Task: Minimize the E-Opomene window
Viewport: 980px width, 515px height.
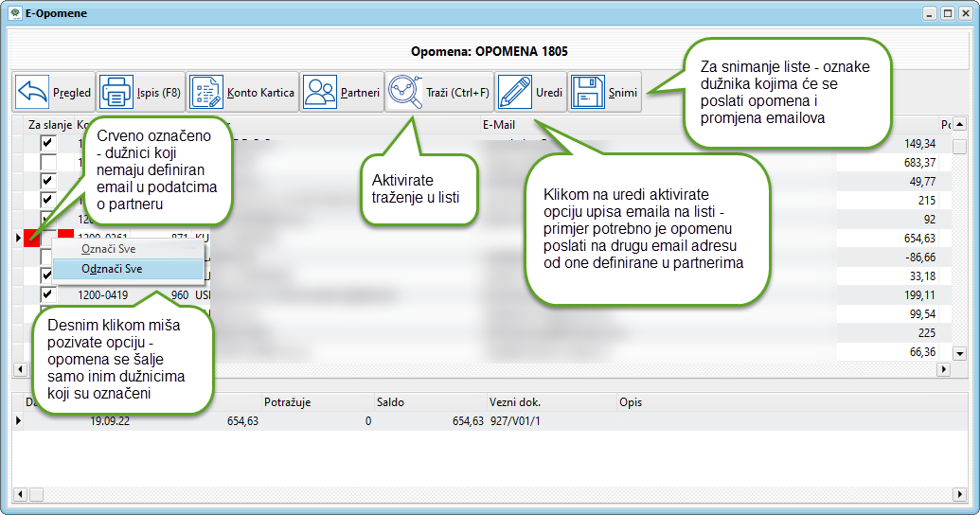Action: (x=930, y=13)
